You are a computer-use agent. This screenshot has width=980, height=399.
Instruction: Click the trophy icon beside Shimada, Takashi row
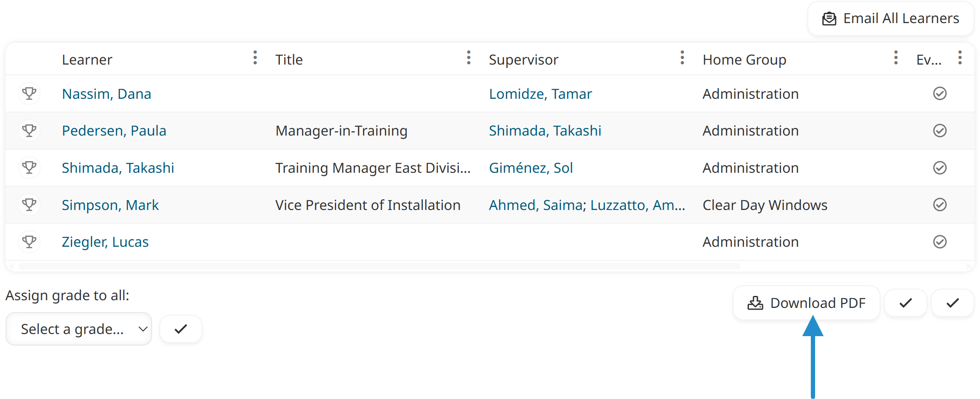(29, 168)
